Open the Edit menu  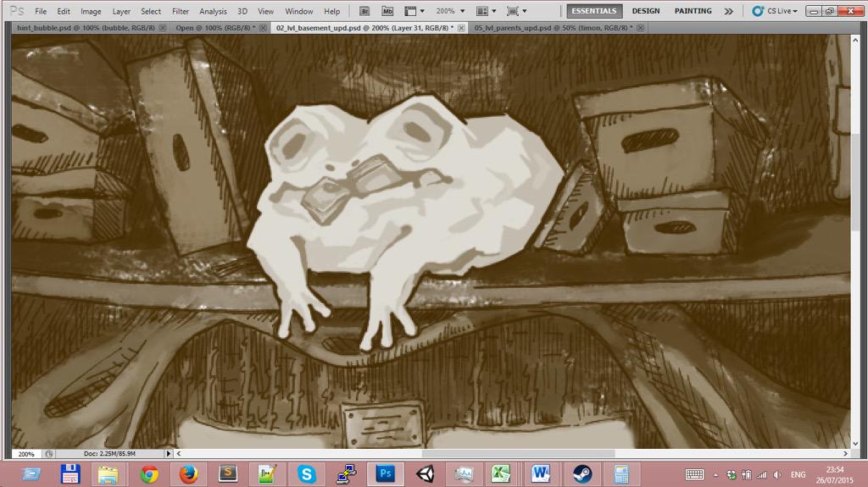point(64,11)
